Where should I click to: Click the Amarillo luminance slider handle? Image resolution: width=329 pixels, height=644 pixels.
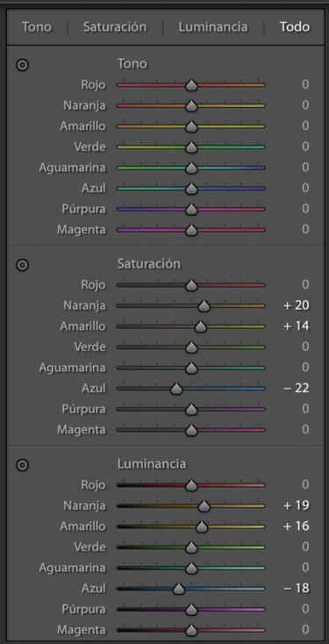click(x=202, y=527)
